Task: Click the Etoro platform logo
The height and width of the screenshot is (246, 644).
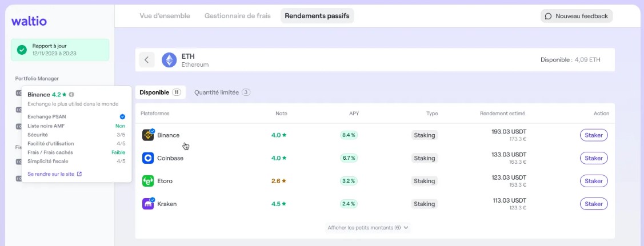Action: click(x=148, y=181)
